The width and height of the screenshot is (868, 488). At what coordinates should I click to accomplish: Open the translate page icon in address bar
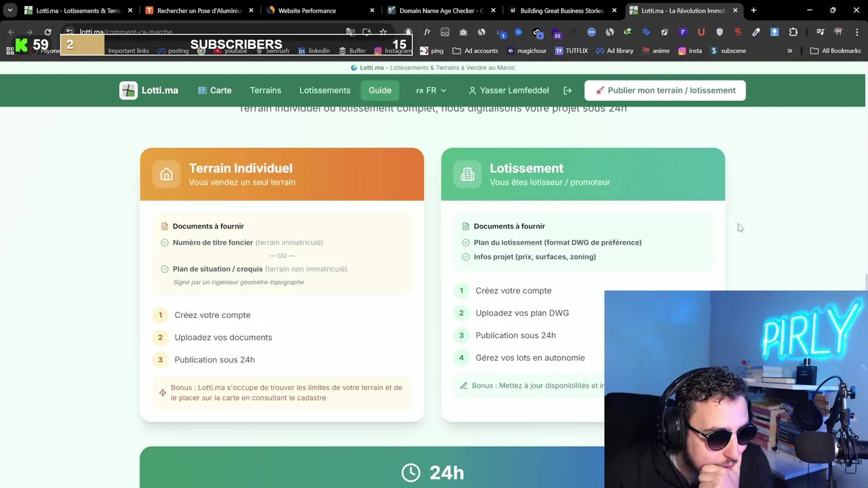(351, 32)
